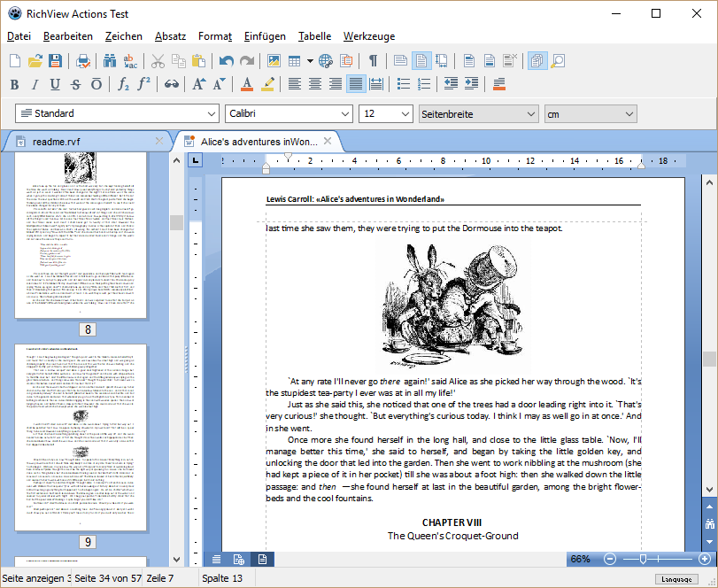Click the subscript icon
The width and height of the screenshot is (718, 588).
point(124,84)
